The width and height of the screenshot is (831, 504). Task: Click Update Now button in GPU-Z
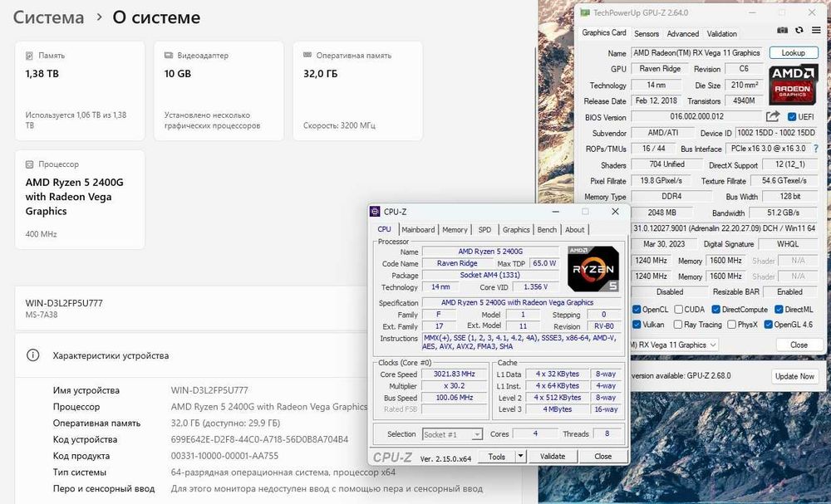click(794, 376)
